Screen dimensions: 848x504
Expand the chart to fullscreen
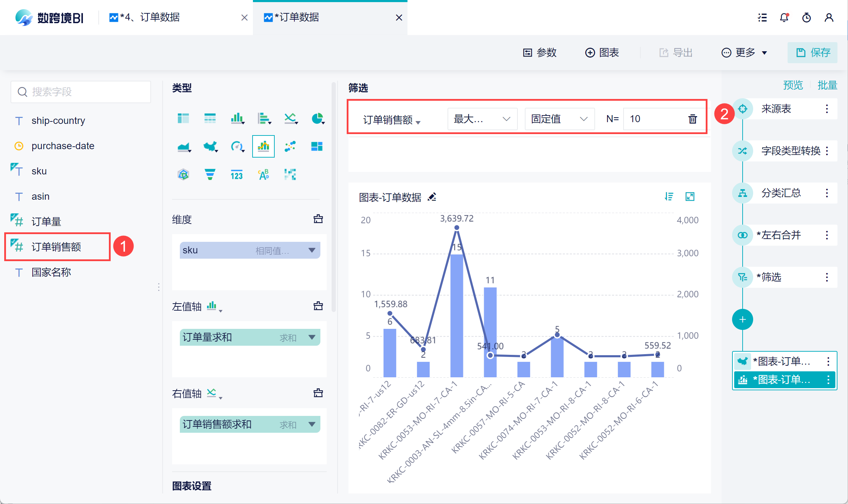coord(690,197)
